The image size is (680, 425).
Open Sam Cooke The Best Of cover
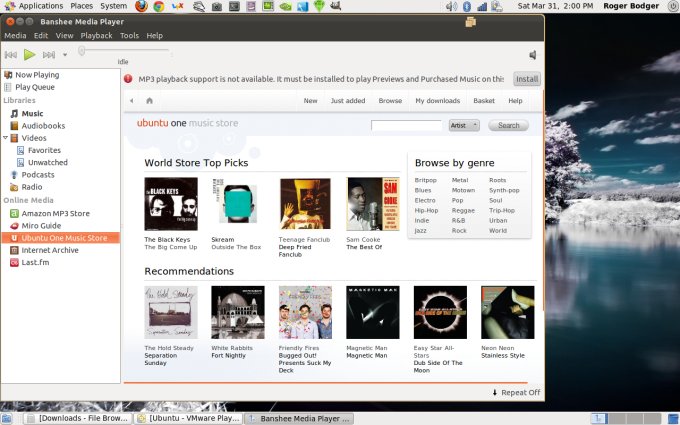373,204
